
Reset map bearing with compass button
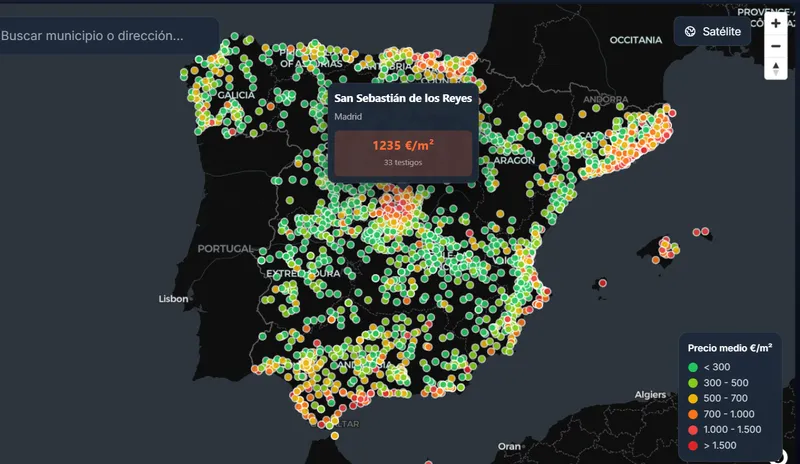pos(776,68)
